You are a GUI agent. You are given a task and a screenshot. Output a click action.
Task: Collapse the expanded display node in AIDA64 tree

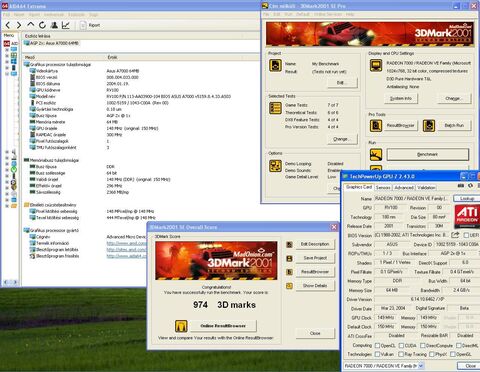coord(7,74)
